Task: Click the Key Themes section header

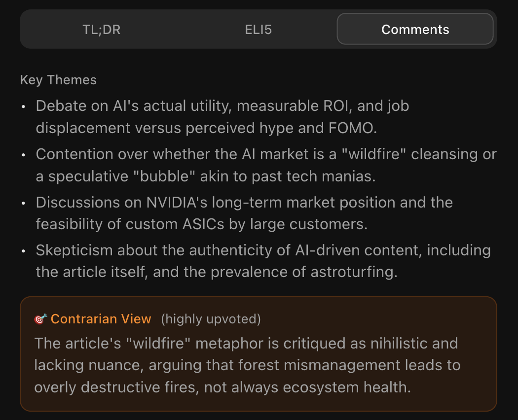Action: (58, 79)
